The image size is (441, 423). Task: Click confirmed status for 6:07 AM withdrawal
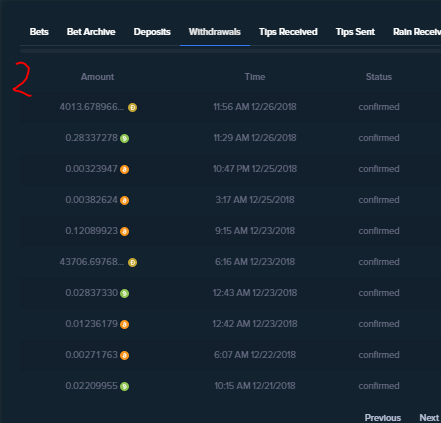[x=379, y=355]
